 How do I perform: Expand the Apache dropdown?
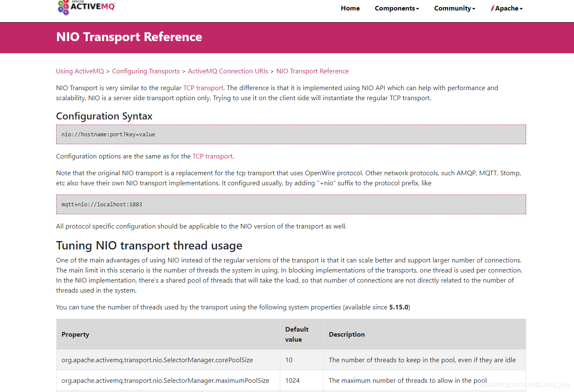point(507,8)
